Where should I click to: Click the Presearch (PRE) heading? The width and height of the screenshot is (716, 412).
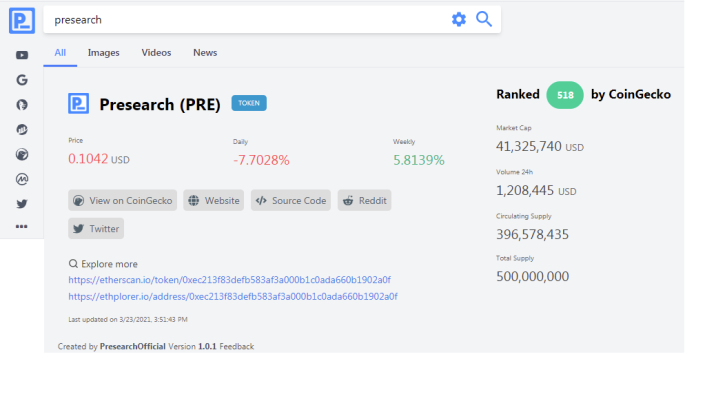(160, 105)
